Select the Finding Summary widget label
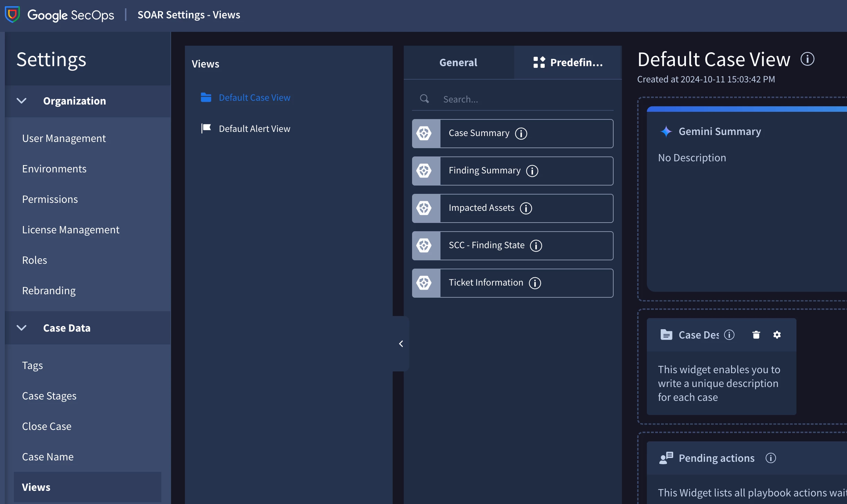 [484, 170]
